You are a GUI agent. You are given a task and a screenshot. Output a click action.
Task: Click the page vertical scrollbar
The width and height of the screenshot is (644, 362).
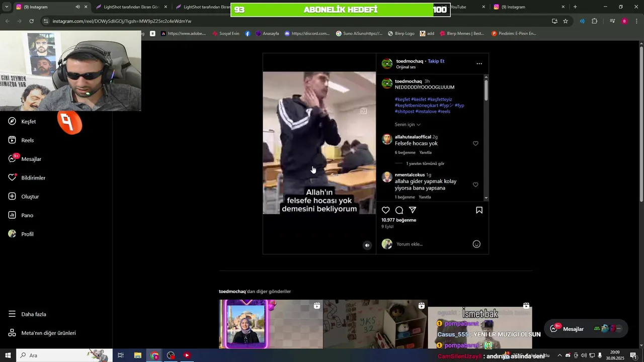[641, 123]
